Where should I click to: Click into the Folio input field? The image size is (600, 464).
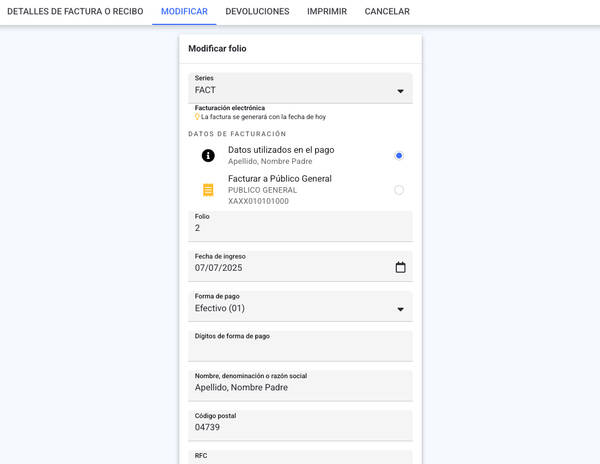(x=300, y=228)
